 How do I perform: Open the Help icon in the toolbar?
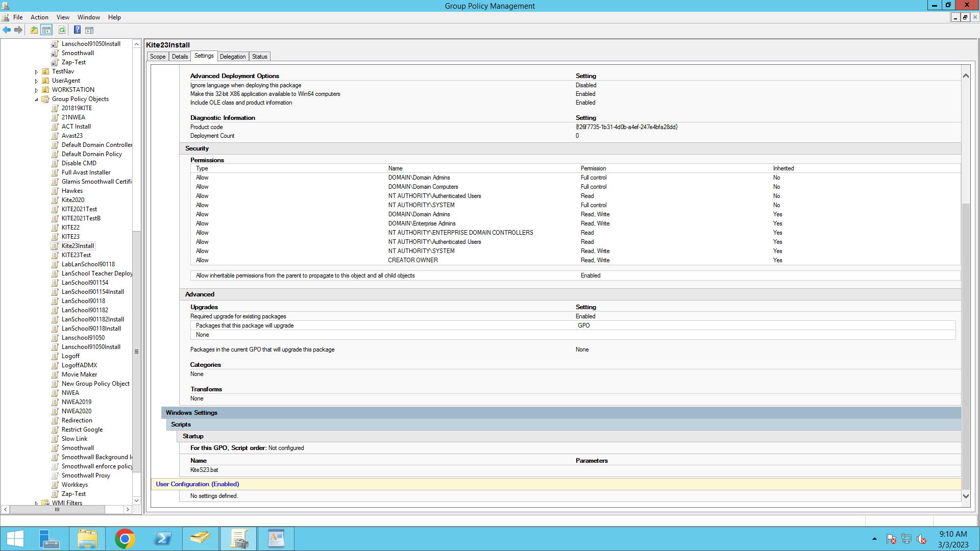pyautogui.click(x=77, y=30)
